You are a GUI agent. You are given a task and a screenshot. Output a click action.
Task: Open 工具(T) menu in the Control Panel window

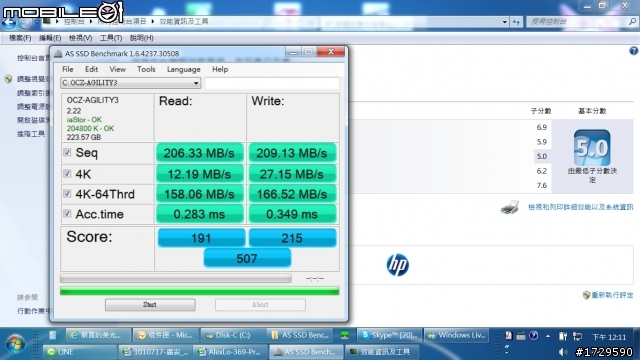111,38
